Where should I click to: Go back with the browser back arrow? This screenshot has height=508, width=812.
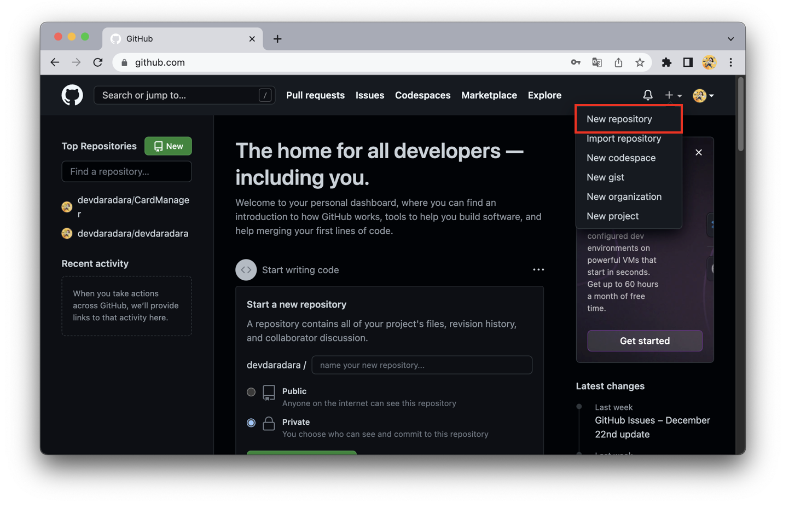point(55,62)
